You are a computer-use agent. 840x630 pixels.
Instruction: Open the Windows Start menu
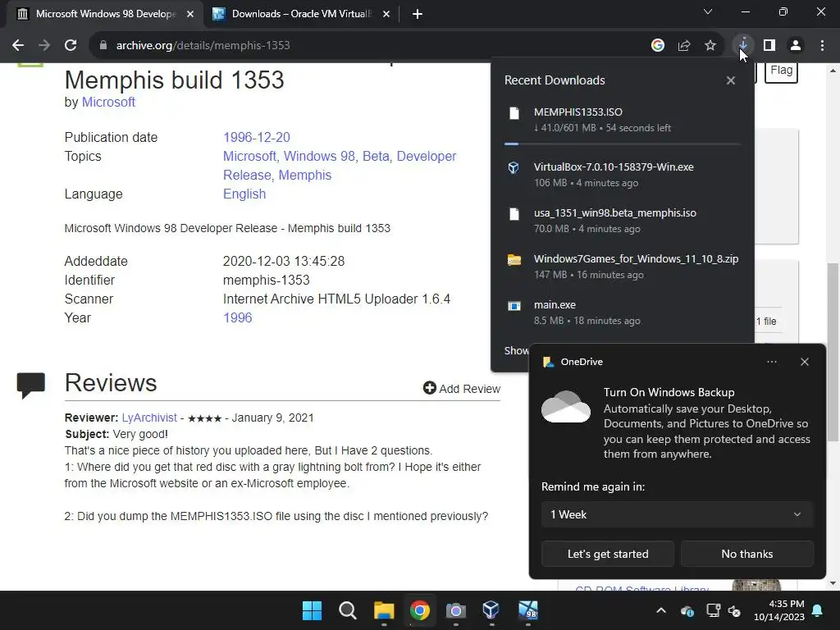tap(312, 610)
